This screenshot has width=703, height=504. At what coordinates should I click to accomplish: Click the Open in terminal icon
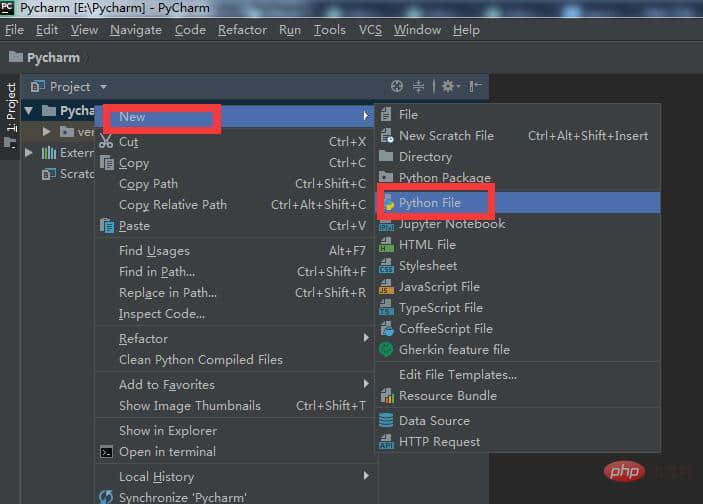pyautogui.click(x=106, y=452)
